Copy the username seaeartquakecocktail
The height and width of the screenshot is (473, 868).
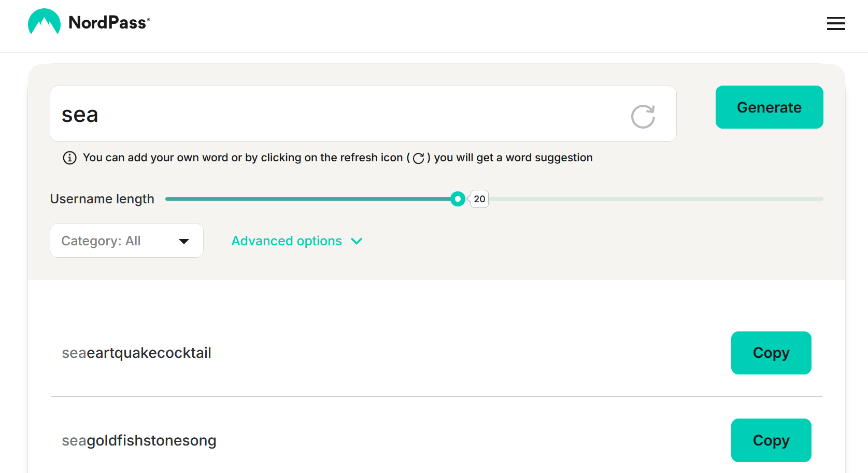coord(771,353)
